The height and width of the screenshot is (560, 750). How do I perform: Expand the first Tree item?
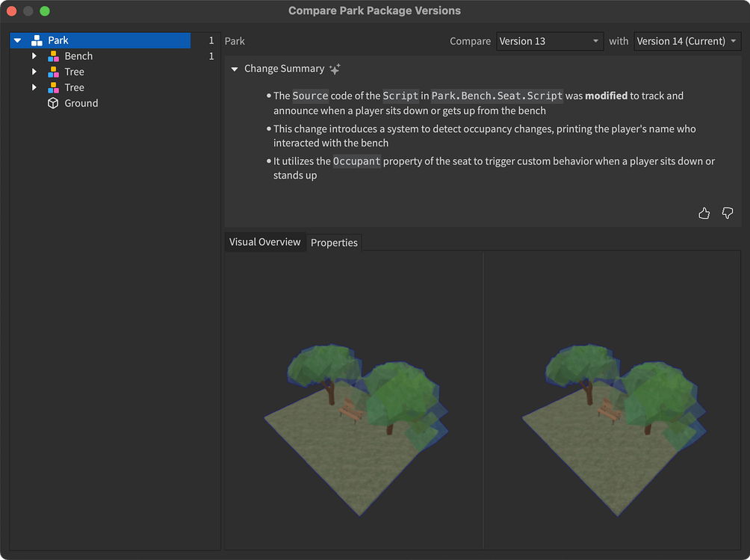[34, 71]
